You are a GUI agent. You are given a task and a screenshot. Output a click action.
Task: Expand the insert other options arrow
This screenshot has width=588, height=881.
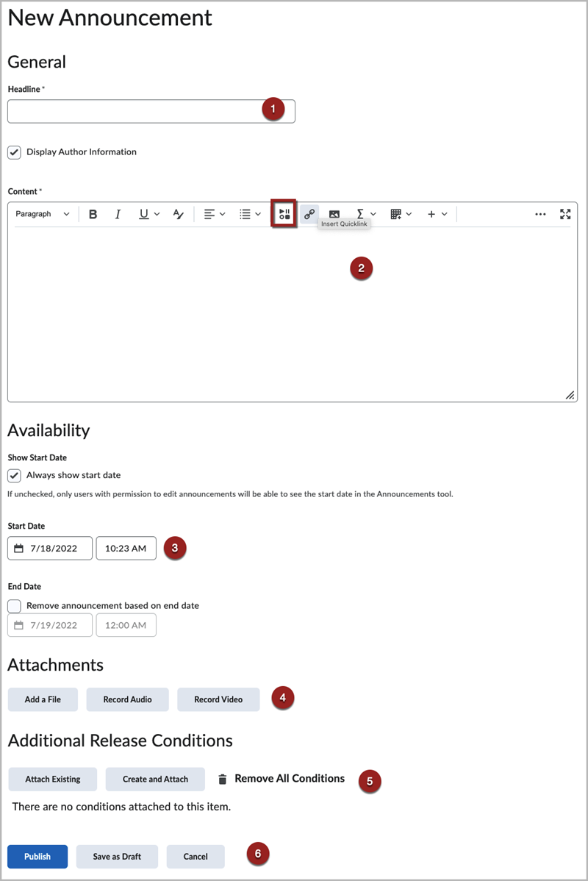(x=444, y=214)
